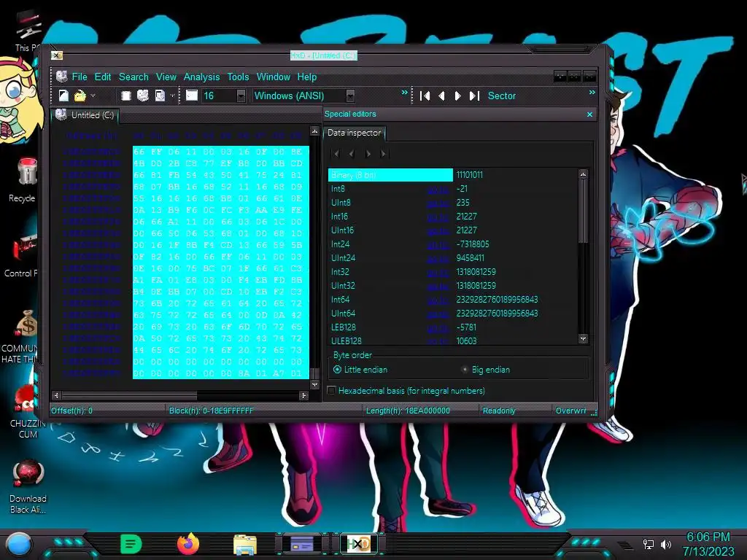Click hex view horizontal scrollbar right arrow
This screenshot has height=560, width=747.
click(304, 395)
